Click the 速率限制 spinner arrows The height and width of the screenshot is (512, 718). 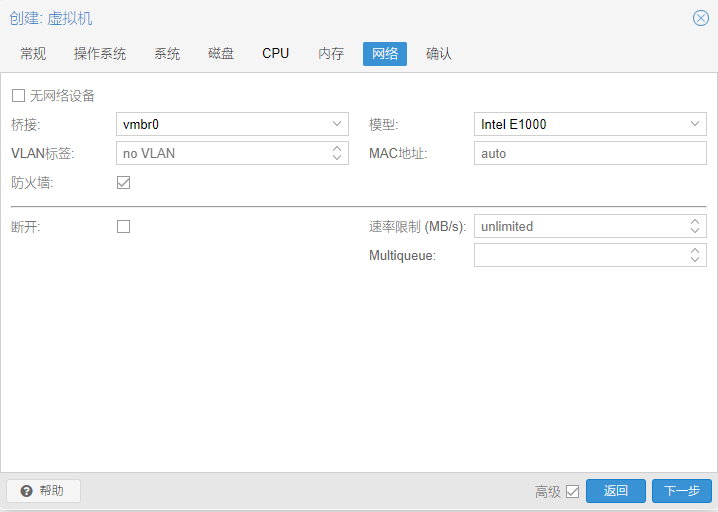(x=695, y=226)
